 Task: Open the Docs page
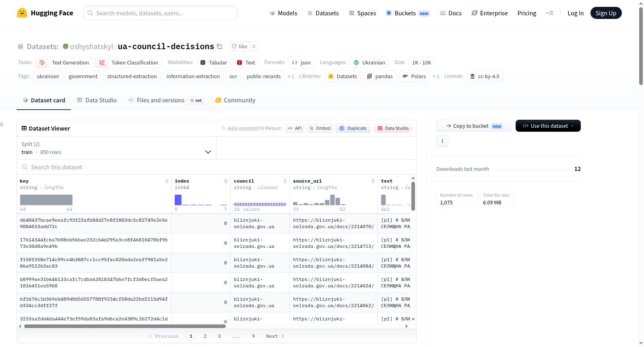point(451,13)
